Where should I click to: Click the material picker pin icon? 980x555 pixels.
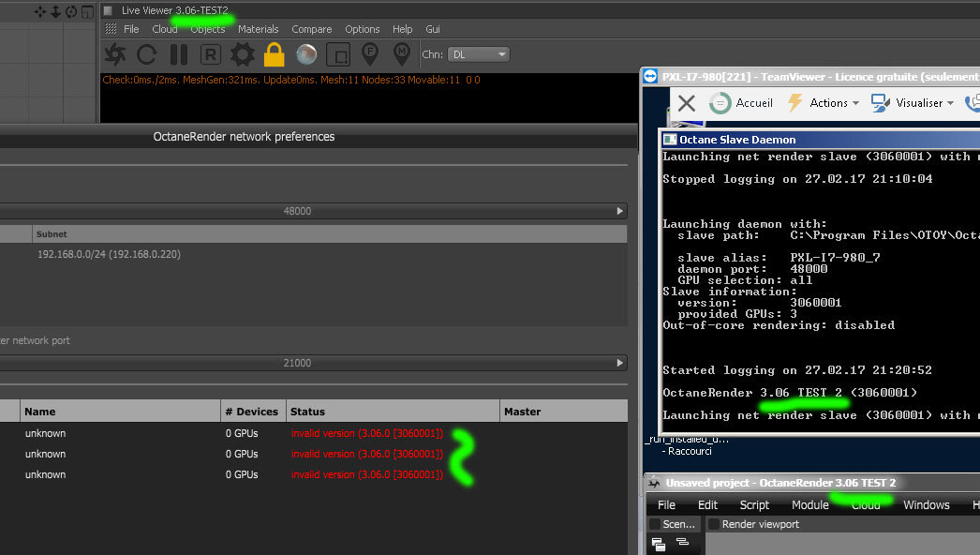coord(402,54)
